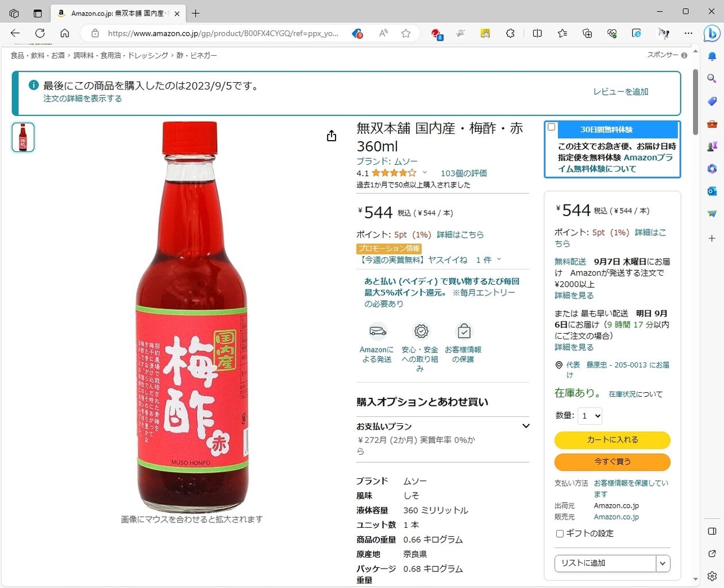Open sidebar settings gear
Image resolution: width=724 pixels, height=588 pixels.
712,576
